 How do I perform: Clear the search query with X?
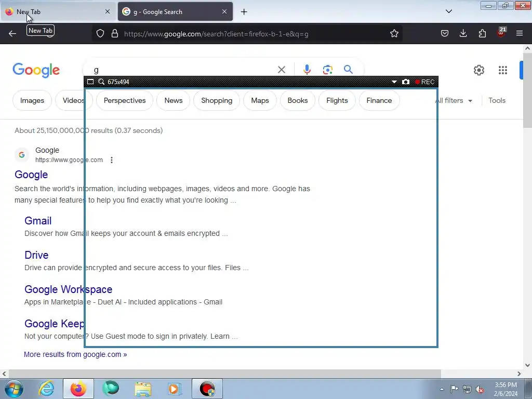(x=281, y=70)
